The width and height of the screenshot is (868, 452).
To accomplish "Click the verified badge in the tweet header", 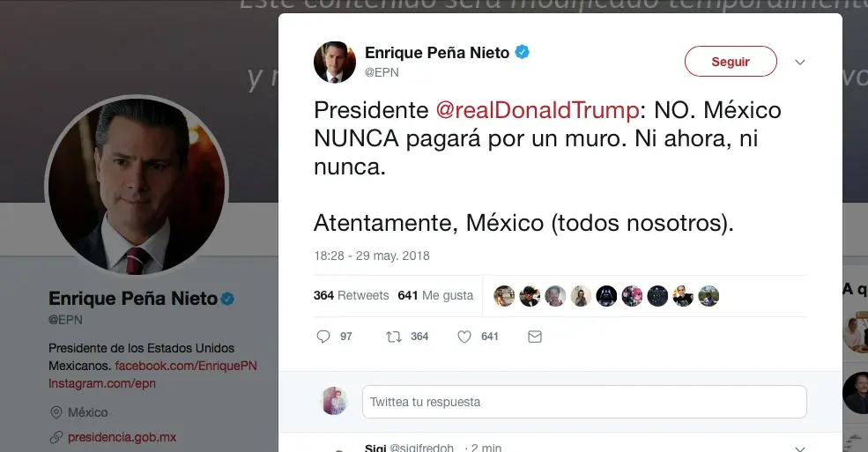I will tap(523, 53).
